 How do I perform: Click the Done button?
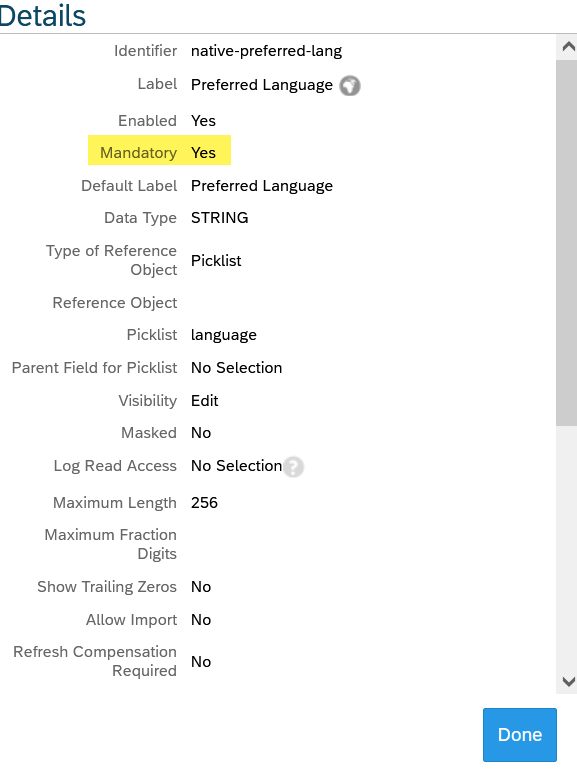pos(520,735)
